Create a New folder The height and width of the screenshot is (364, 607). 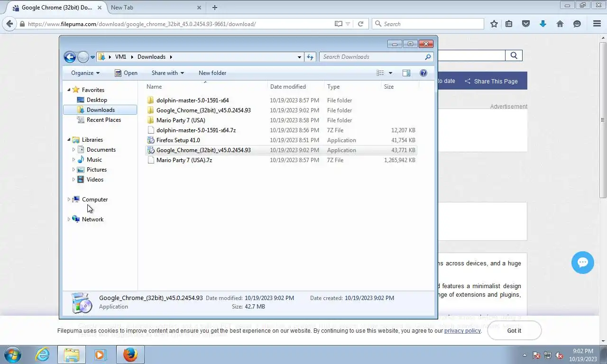point(212,73)
